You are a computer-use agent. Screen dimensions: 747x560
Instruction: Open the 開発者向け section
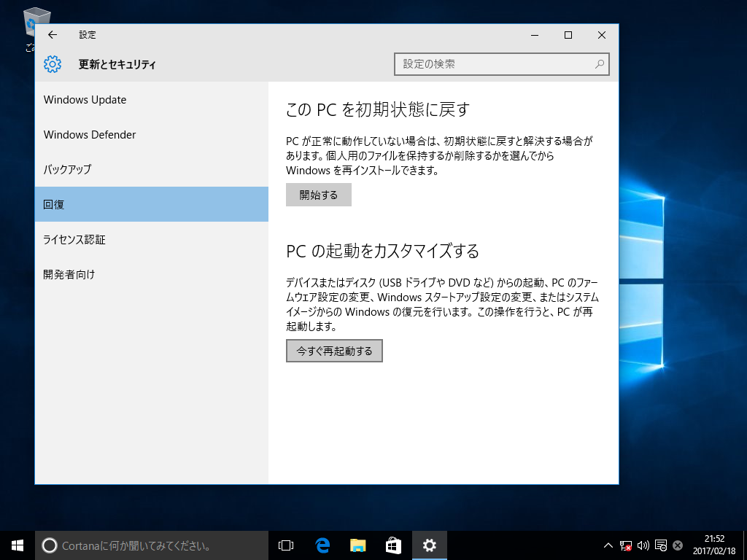152,274
